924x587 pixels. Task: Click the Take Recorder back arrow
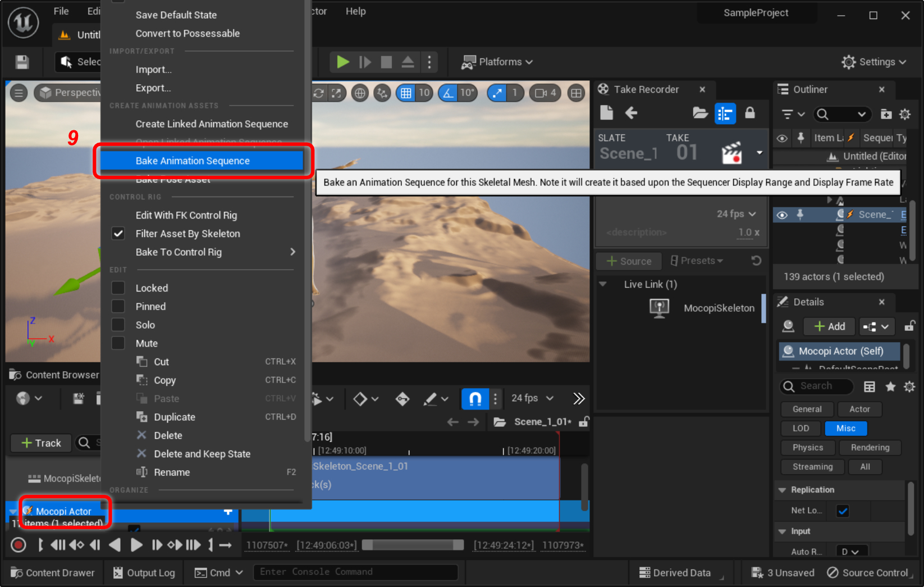click(632, 113)
